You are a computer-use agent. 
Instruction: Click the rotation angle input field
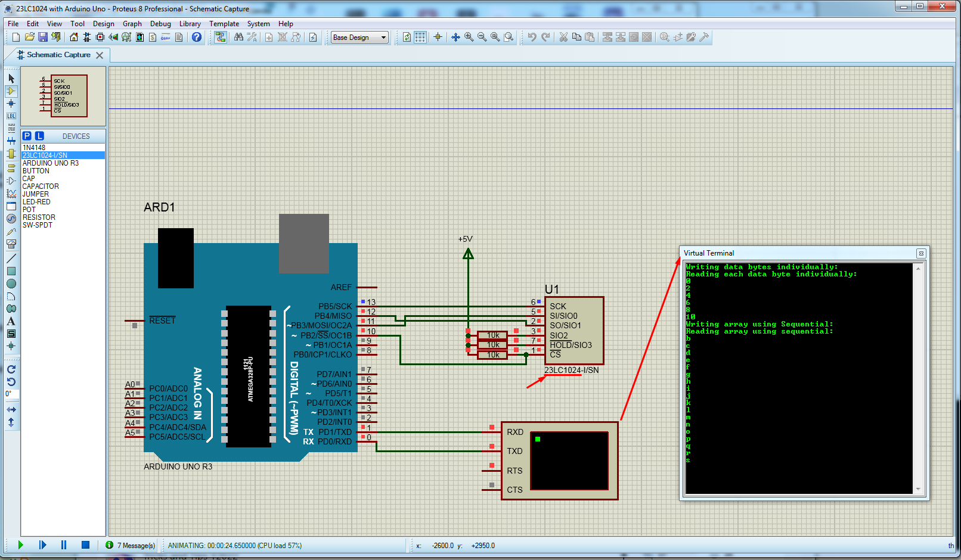[x=12, y=394]
